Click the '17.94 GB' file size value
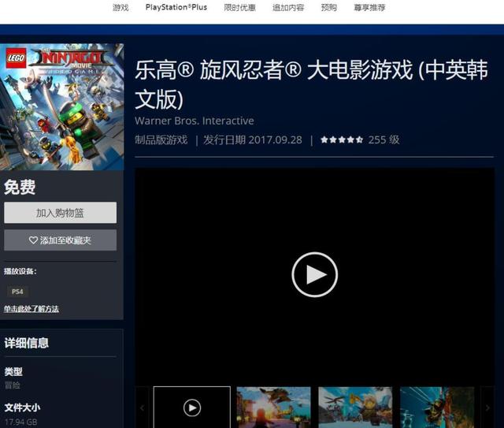The image size is (504, 428). click(x=21, y=422)
